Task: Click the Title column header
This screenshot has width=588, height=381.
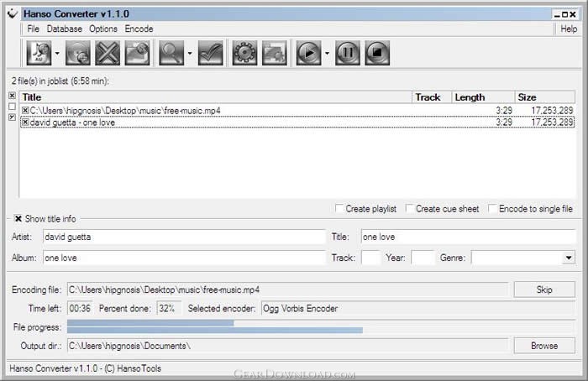Action: point(216,97)
